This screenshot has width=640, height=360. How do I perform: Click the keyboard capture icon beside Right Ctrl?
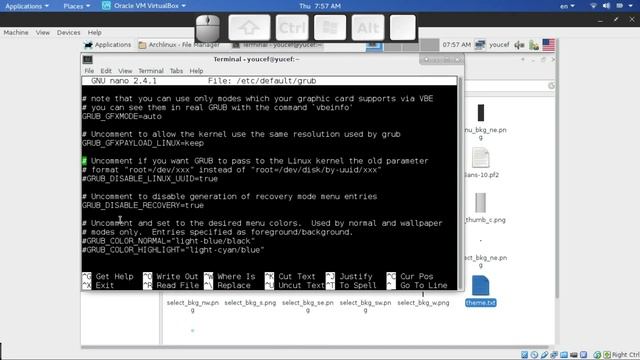point(607,355)
